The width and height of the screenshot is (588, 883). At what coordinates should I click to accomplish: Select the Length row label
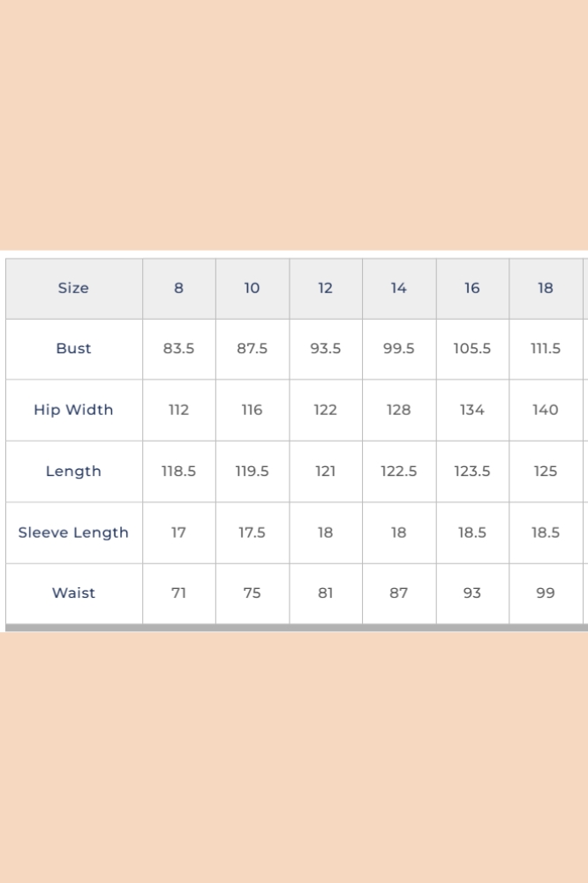pyautogui.click(x=73, y=472)
